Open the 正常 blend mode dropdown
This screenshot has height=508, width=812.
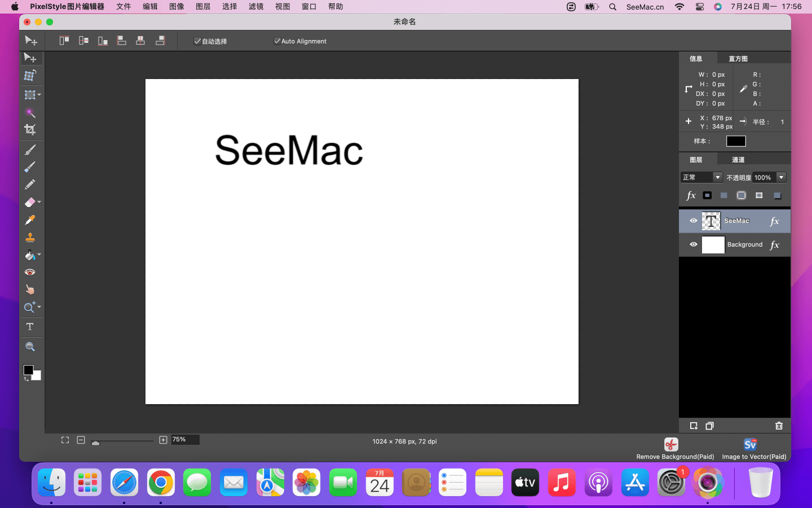701,177
